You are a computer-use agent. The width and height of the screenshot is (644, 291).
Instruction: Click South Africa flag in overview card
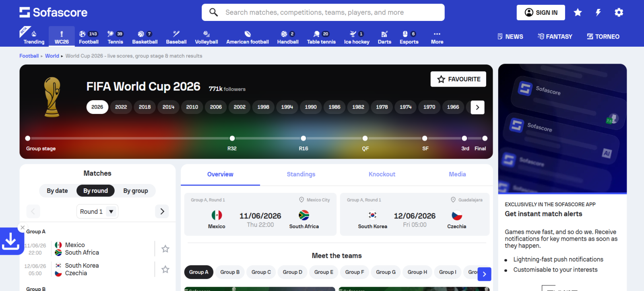[304, 215]
